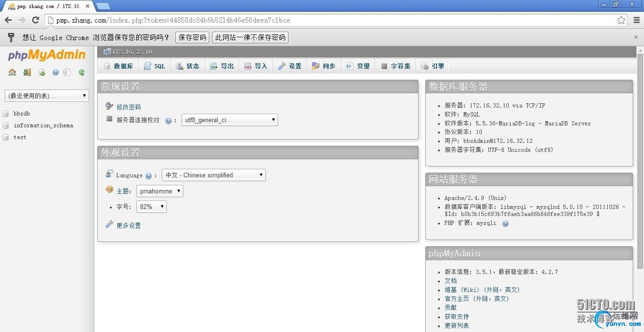
Task: Click the test database cylinder icon
Action: point(6,137)
